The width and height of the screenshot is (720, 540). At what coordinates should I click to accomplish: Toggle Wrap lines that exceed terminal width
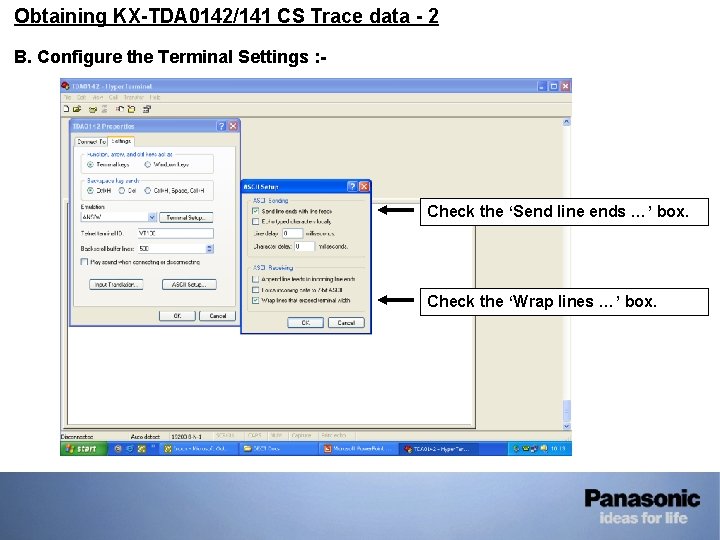coord(256,300)
